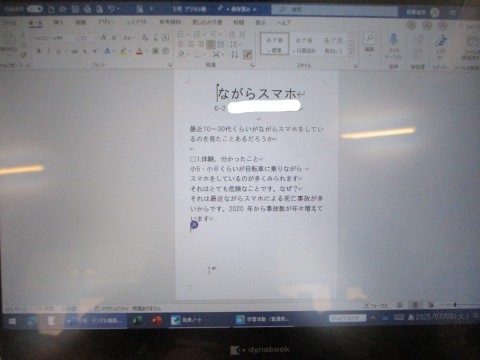This screenshot has width=480, height=360.
Task: Open the ヘルプ (Help) tab
Action: [284, 22]
